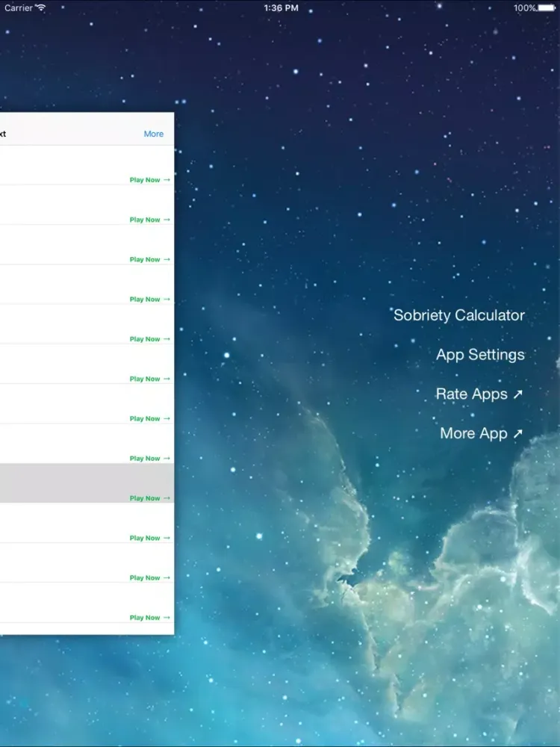
Task: Open App Settings from the side menu
Action: pyautogui.click(x=480, y=355)
